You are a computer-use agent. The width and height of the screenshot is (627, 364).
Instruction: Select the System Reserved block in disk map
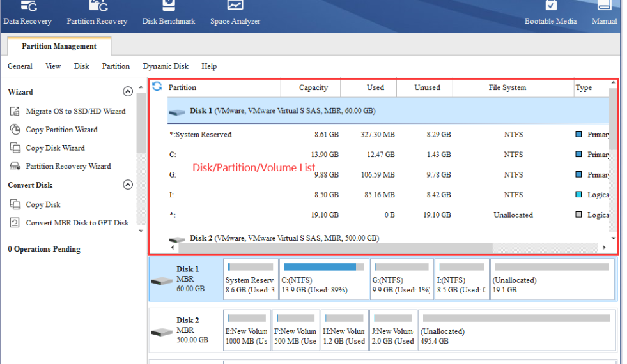[251, 279]
